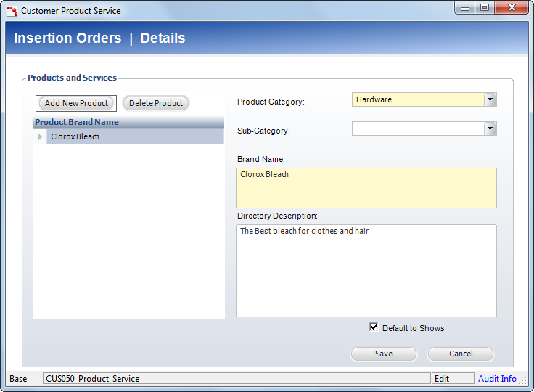Viewport: 534px width, 392px height.
Task: Cancel the product edits
Action: [x=461, y=354]
